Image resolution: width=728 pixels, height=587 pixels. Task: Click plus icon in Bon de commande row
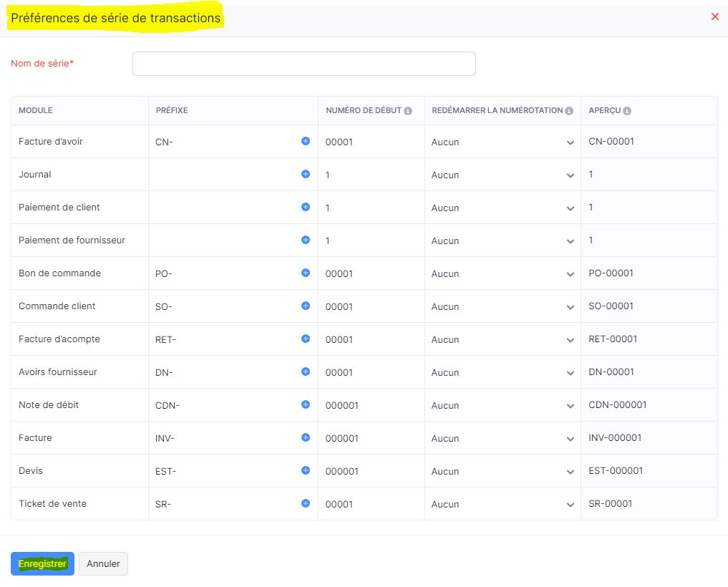pos(306,273)
